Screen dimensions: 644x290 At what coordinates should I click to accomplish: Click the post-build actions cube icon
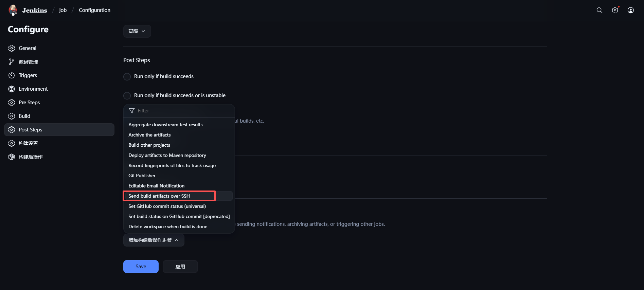(12, 157)
